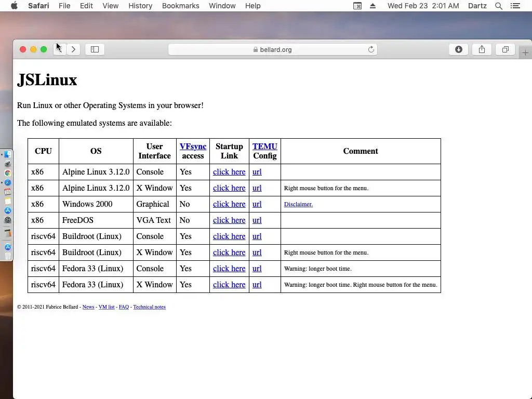Show tab overview button
The width and height of the screenshot is (532, 399).
(505, 49)
